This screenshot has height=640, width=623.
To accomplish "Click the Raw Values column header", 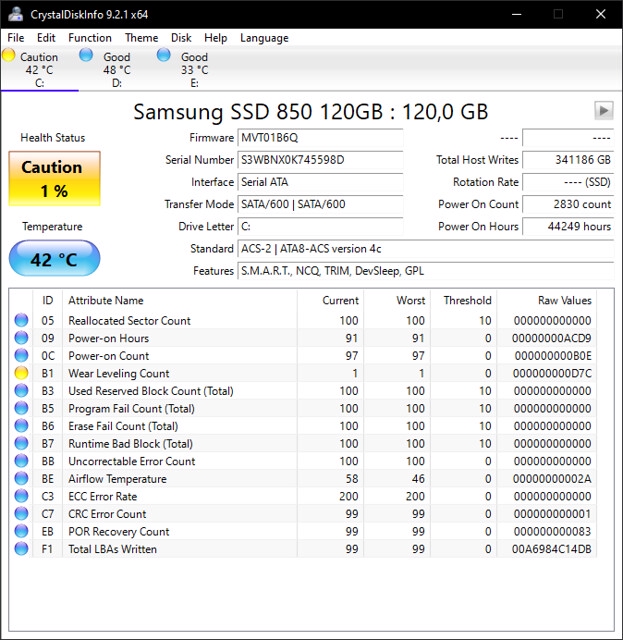I will point(547,300).
